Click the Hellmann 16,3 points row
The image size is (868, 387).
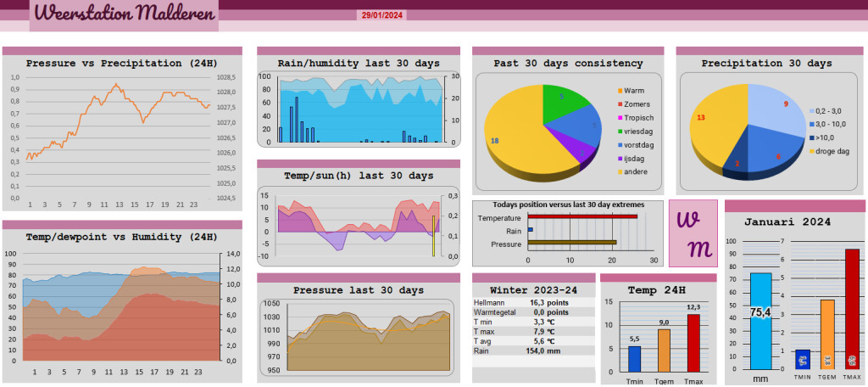[x=534, y=303]
